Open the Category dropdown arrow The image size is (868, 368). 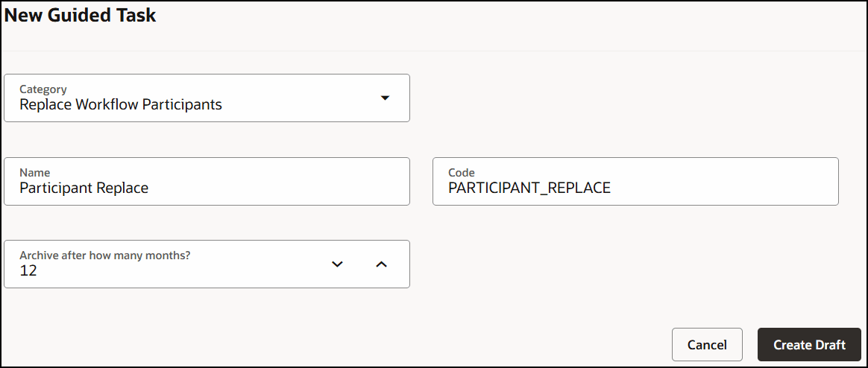(x=385, y=98)
